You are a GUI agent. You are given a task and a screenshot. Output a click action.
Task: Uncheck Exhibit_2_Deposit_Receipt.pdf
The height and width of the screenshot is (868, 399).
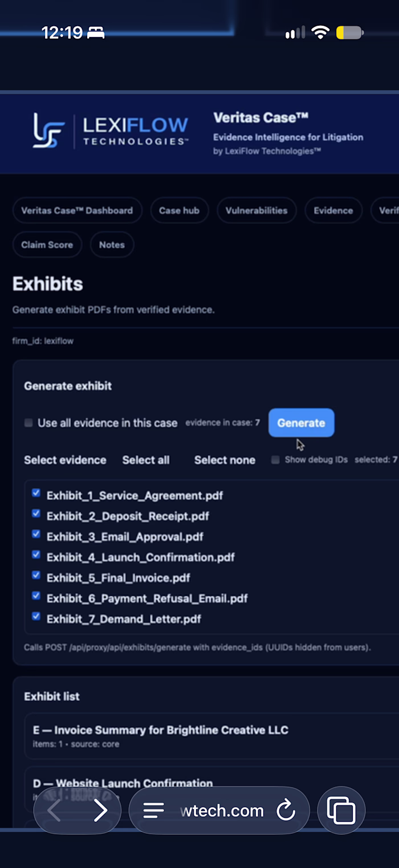[x=36, y=514]
